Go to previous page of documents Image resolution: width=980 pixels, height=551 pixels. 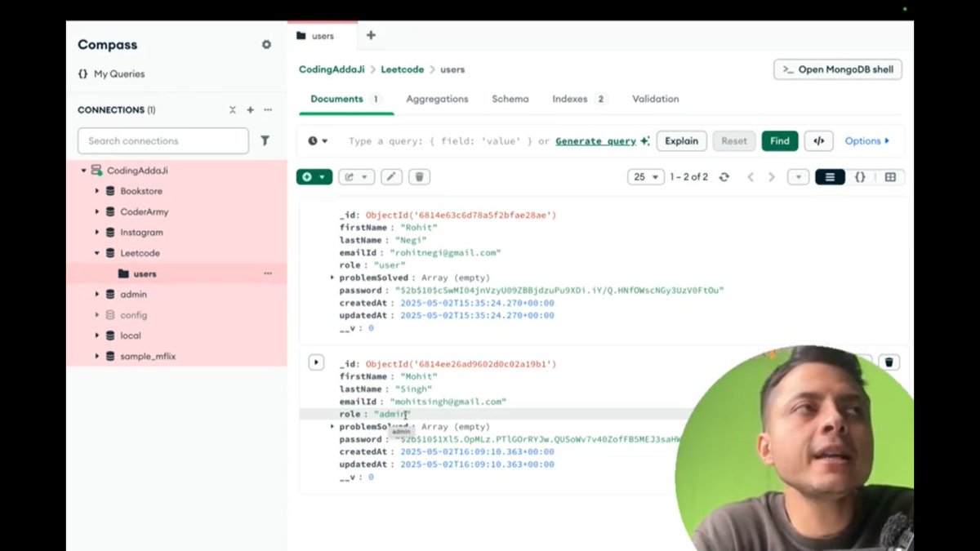(751, 177)
